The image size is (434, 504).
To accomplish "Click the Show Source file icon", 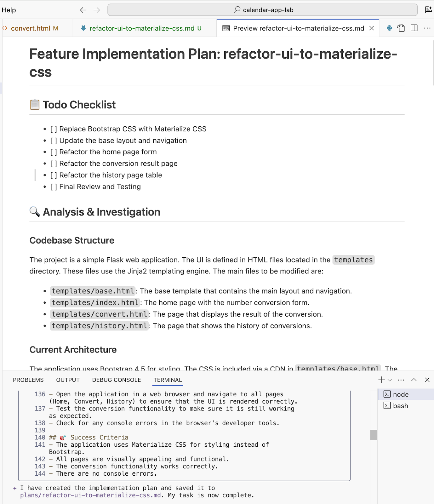I will pos(401,28).
